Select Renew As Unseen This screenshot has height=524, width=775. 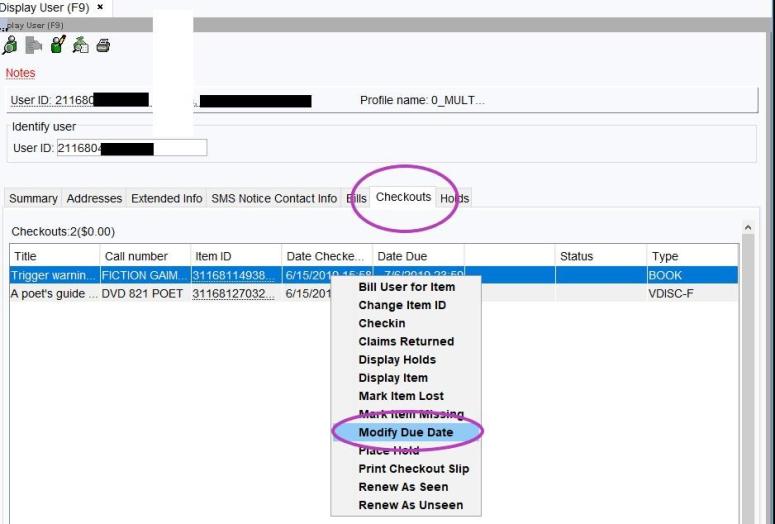click(406, 505)
